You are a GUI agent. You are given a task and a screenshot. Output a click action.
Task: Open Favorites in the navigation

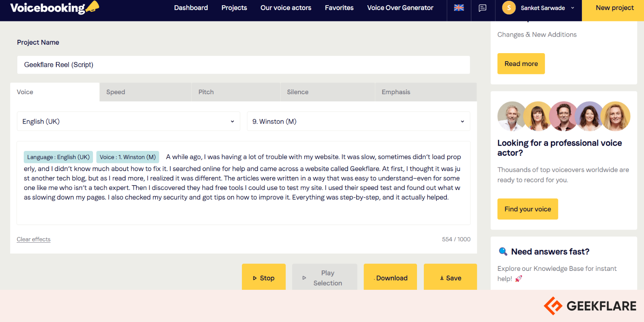click(339, 8)
